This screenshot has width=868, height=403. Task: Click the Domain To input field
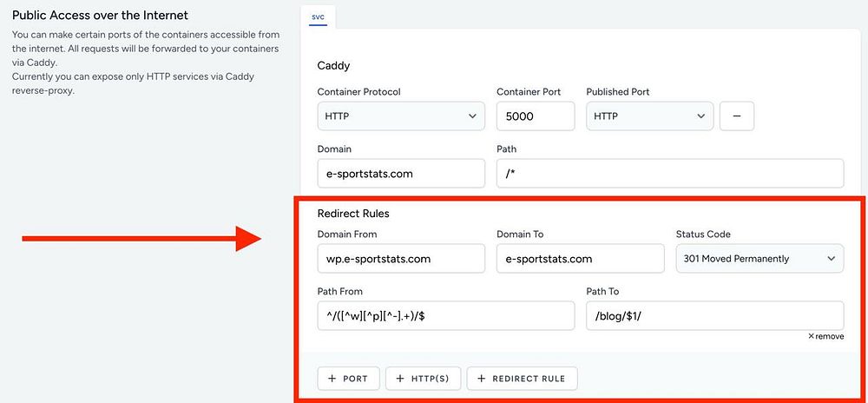tap(580, 258)
